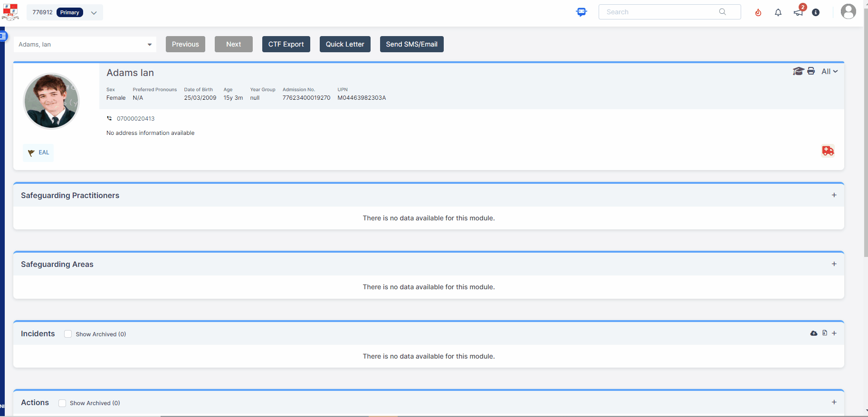Open the Adams, Ian student dropdown
Viewport: 868px width, 417px height.
click(x=85, y=44)
